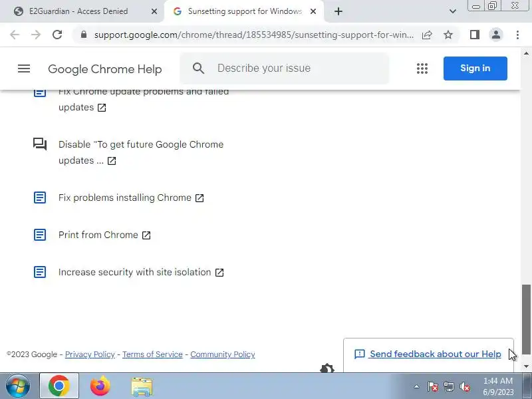Click Chrome icon in taskbar

pos(59,386)
